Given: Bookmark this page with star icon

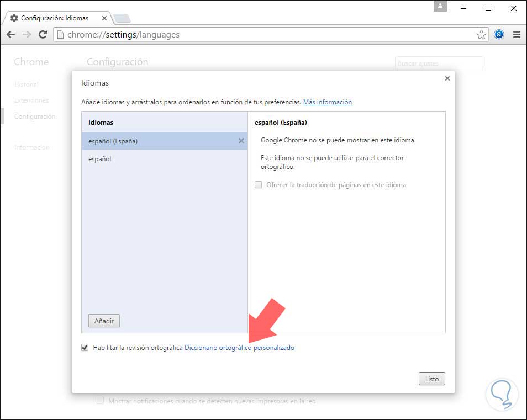Looking at the screenshot, I should [x=481, y=35].
